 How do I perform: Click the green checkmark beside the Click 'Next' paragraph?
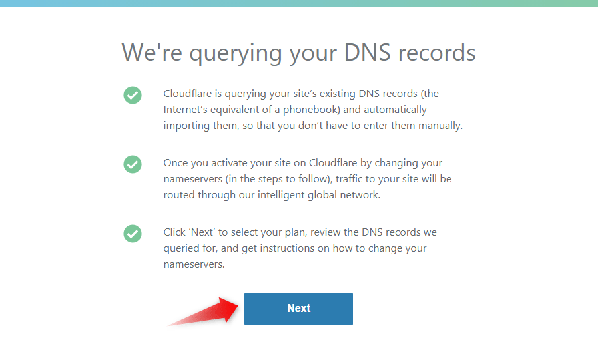133,234
